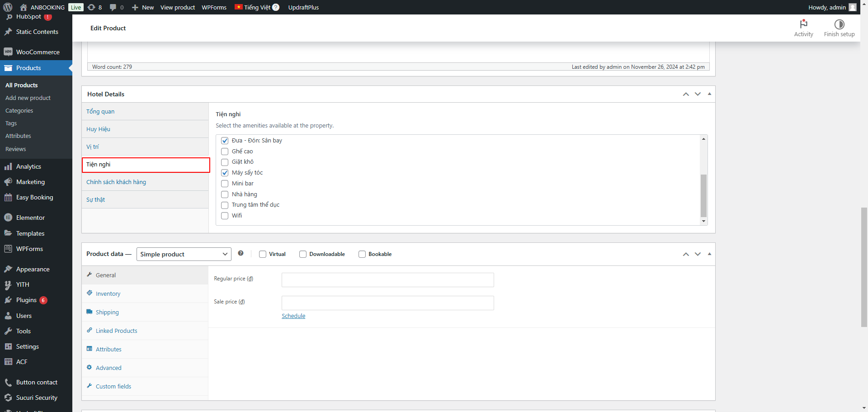868x412 pixels.
Task: Check the Giặt khô amenity
Action: coord(225,162)
